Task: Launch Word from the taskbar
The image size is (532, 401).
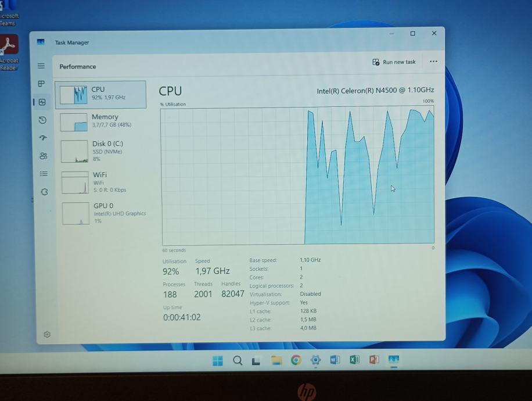Action: point(335,359)
